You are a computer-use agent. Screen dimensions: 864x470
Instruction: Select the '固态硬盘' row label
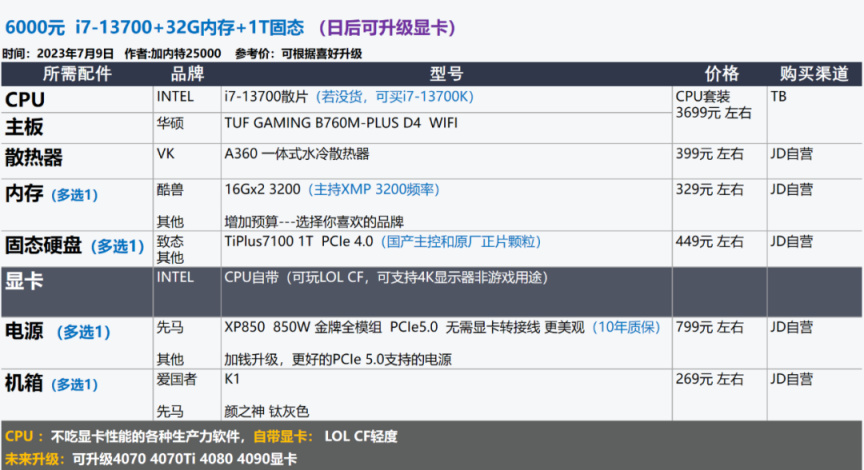click(x=44, y=245)
